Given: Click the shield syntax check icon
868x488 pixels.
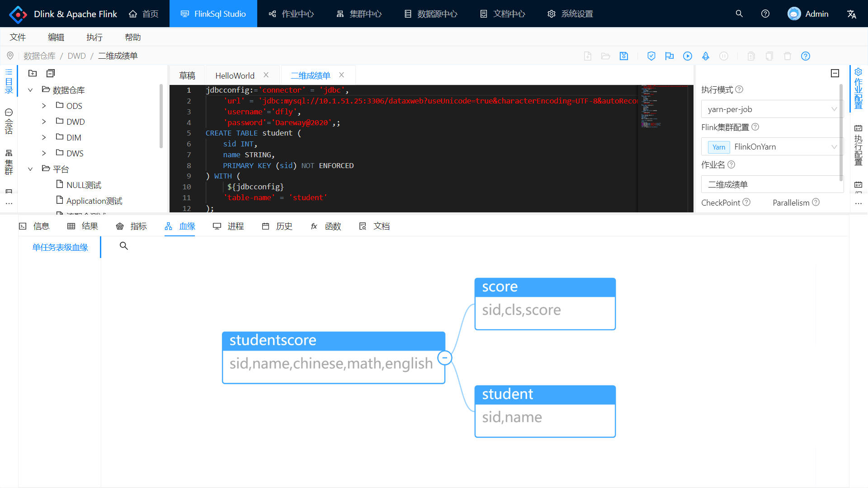Looking at the screenshot, I should tap(651, 56).
